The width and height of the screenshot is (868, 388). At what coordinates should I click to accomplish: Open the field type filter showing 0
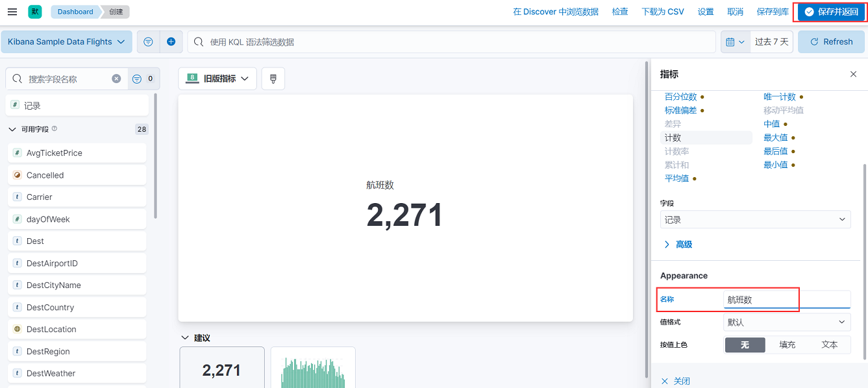point(142,79)
